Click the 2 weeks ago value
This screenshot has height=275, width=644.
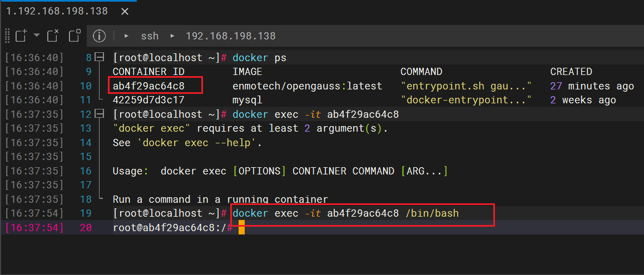(583, 100)
